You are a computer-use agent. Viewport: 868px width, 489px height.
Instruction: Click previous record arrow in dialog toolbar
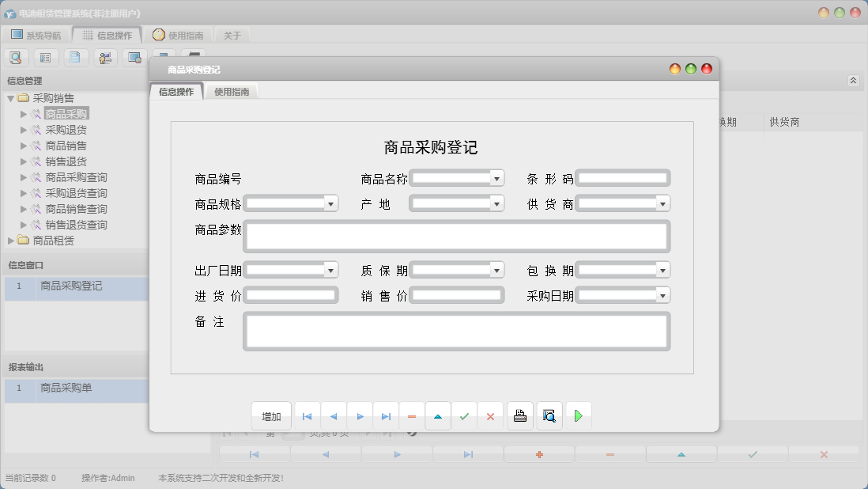[x=334, y=416]
